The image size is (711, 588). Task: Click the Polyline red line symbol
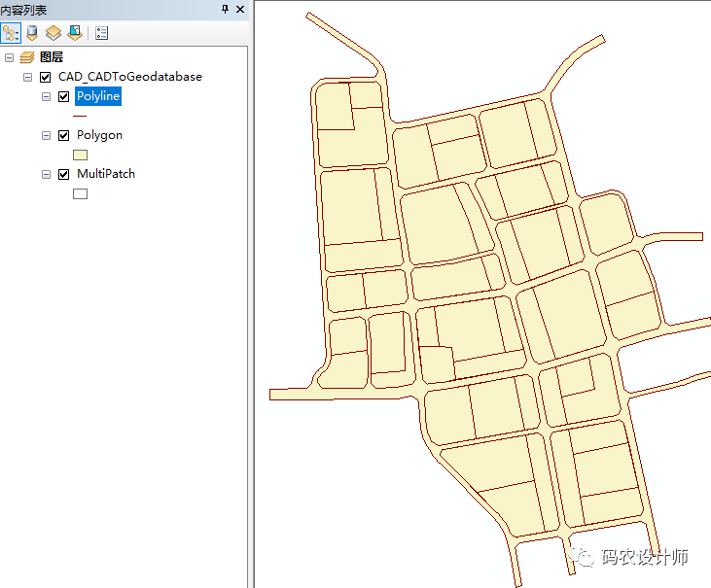point(81,116)
